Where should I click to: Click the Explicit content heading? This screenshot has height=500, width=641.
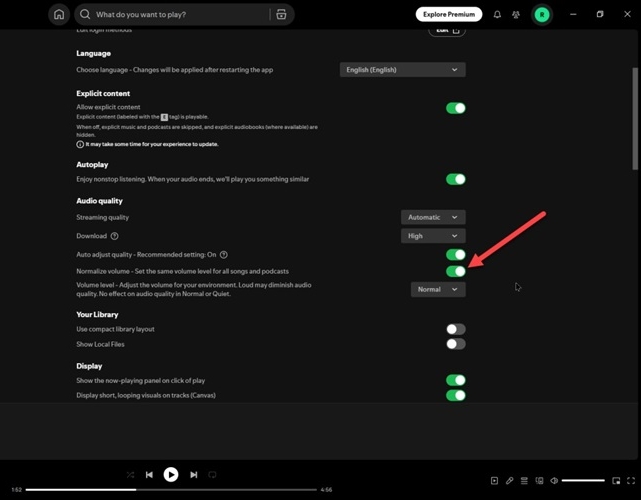click(x=103, y=94)
